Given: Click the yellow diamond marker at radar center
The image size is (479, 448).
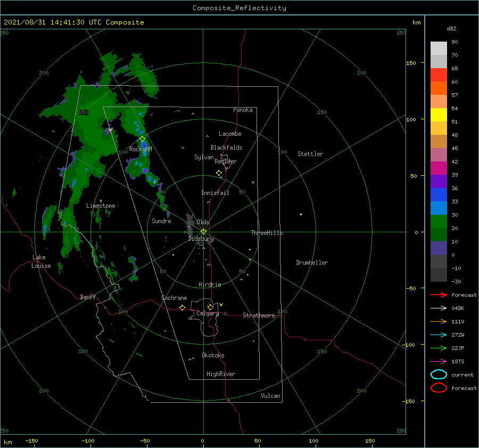Looking at the screenshot, I should (x=203, y=232).
